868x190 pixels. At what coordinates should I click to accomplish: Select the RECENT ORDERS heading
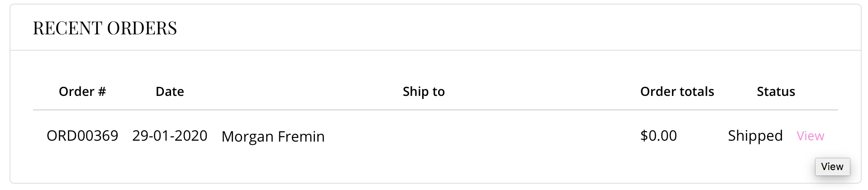[105, 28]
